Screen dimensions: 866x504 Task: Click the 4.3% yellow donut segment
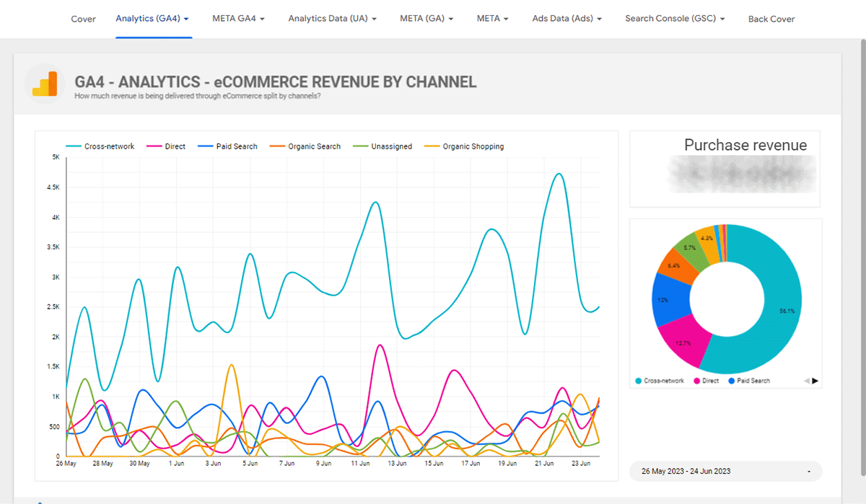click(x=707, y=239)
